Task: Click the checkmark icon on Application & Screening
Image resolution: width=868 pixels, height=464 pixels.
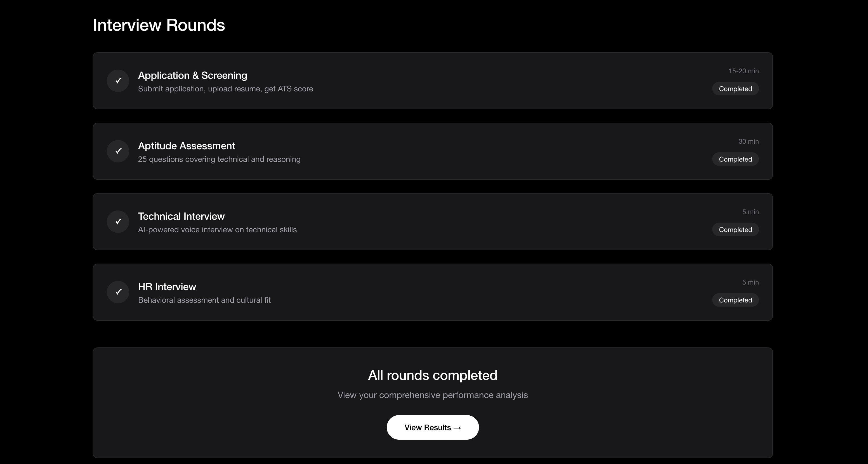Action: tap(118, 81)
